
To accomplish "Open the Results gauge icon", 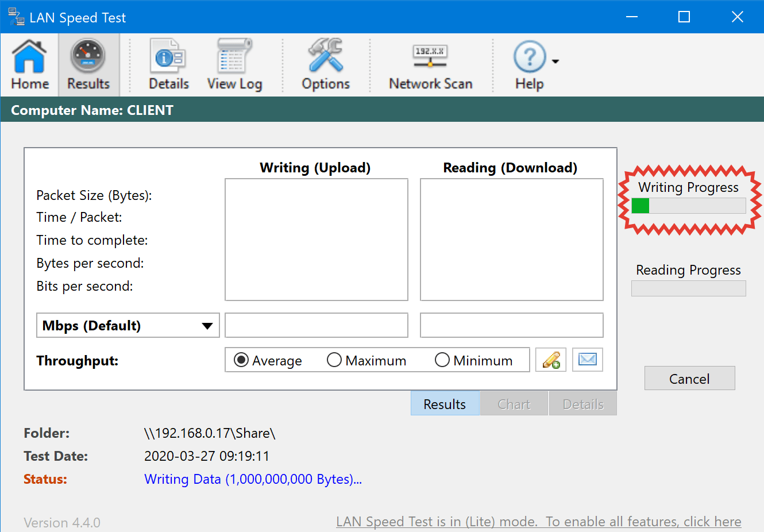I will tap(88, 64).
